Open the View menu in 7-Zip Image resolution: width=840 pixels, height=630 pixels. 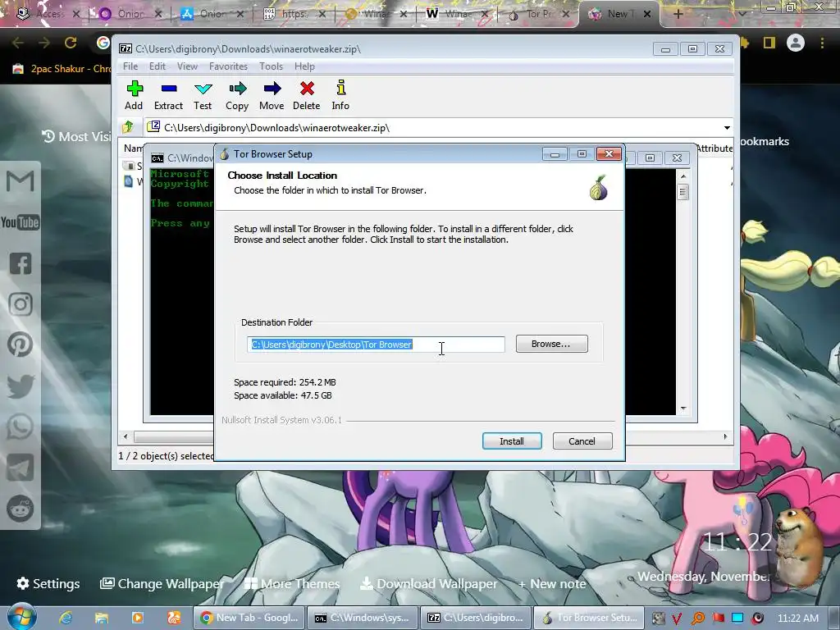(187, 66)
